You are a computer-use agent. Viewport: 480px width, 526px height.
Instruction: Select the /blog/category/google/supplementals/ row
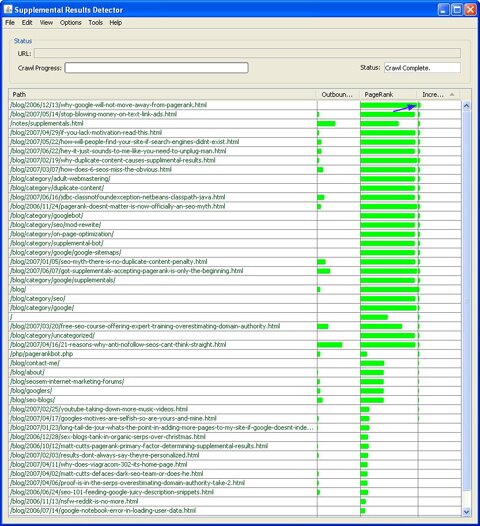tap(235, 280)
